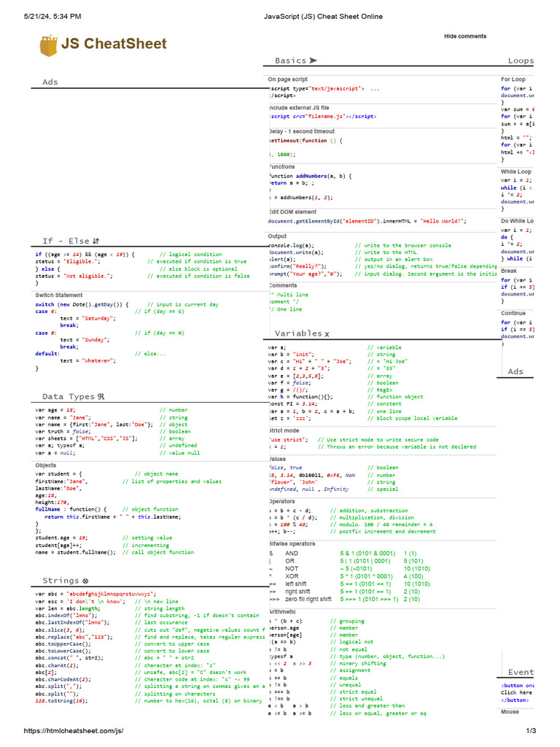This screenshot has width=560, height=747.
Task: Select the Data Types section heading
Action: 69,396
